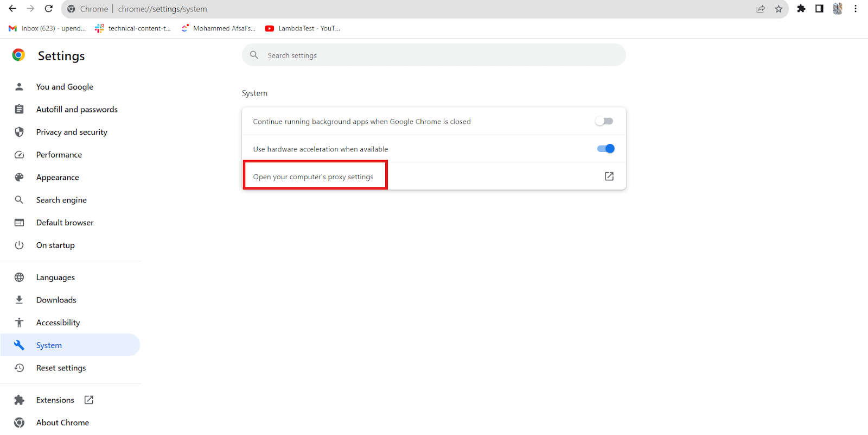Click the Chrome icon for About Chrome
Viewport: 868px width, 435px height.
point(19,423)
